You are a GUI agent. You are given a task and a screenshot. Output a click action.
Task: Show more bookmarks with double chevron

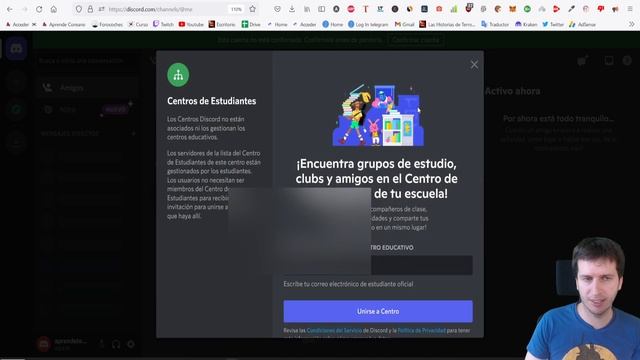631,24
